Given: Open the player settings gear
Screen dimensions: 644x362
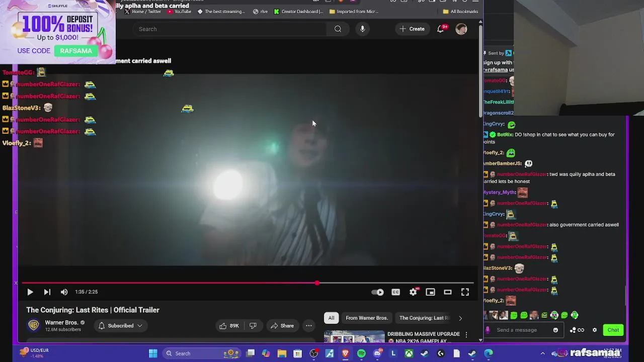Looking at the screenshot, I should pyautogui.click(x=413, y=292).
